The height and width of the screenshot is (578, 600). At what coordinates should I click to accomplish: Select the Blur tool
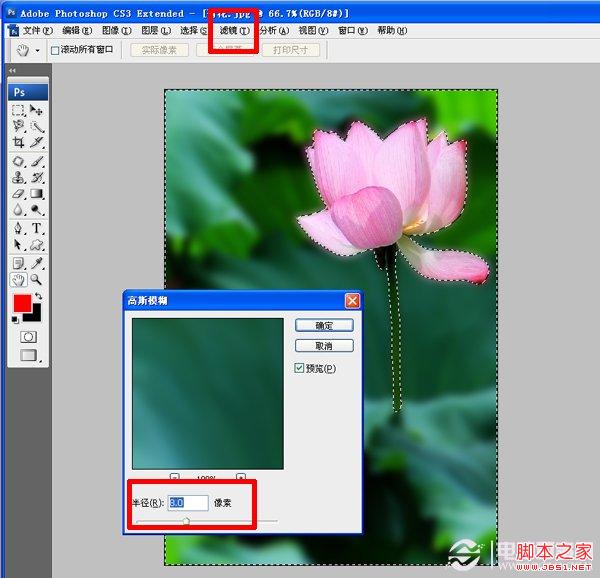[x=18, y=210]
